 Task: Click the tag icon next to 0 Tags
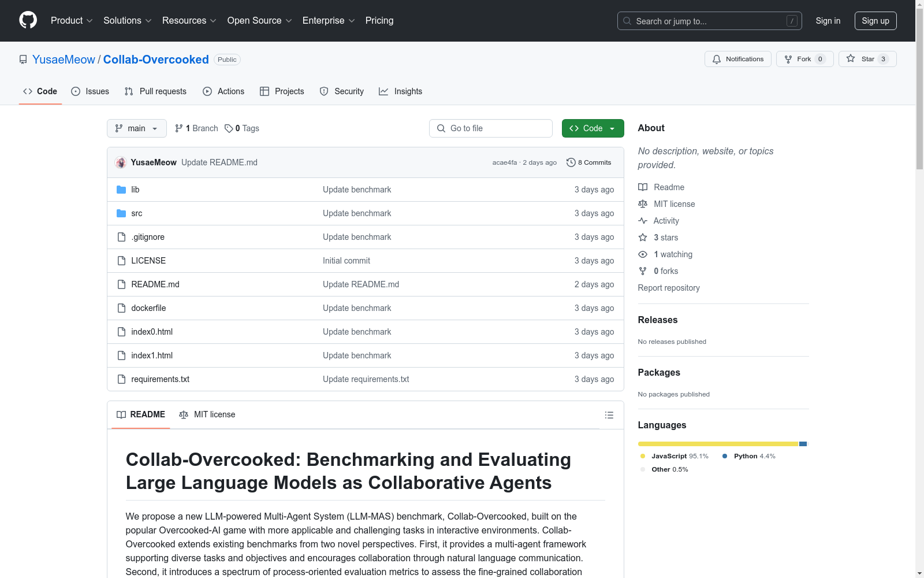click(229, 128)
